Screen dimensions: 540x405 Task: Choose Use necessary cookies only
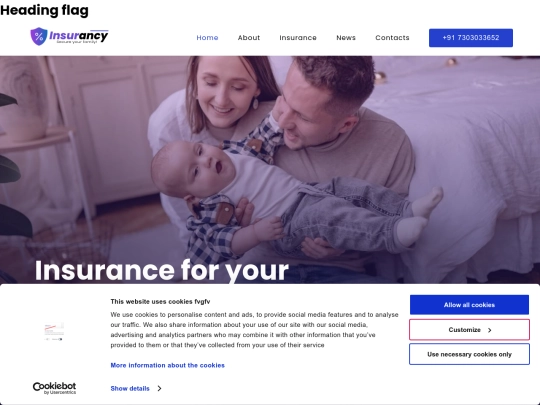click(x=469, y=354)
